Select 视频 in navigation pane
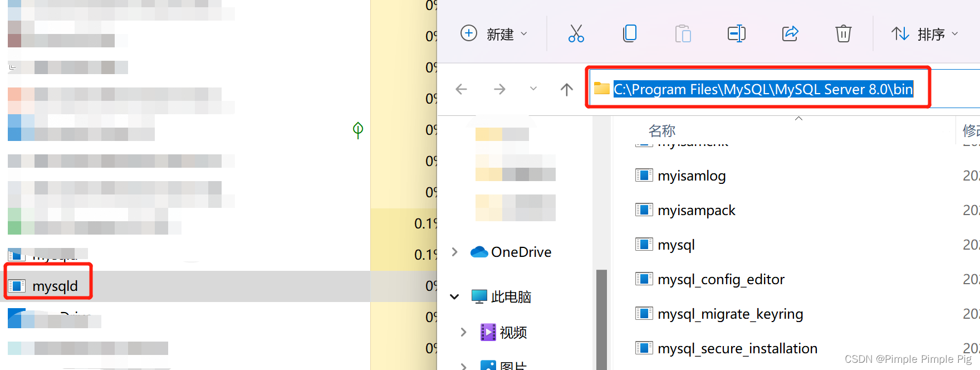The width and height of the screenshot is (980, 370). 503,332
